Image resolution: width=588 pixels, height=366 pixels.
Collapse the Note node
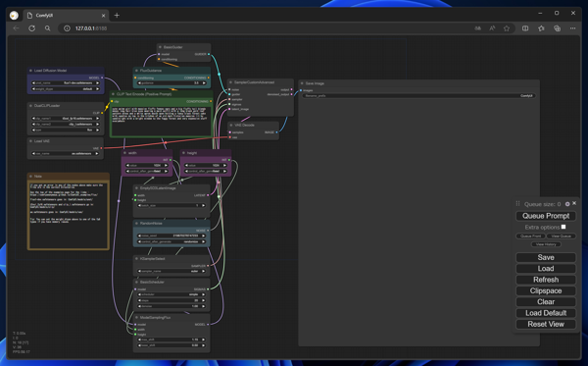(30, 176)
